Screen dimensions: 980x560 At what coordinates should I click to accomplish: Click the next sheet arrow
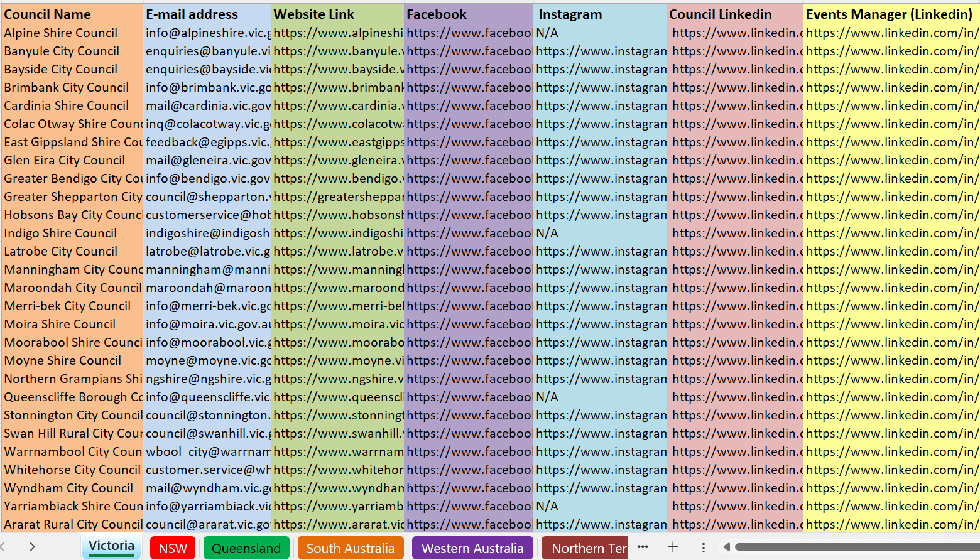[x=32, y=547]
